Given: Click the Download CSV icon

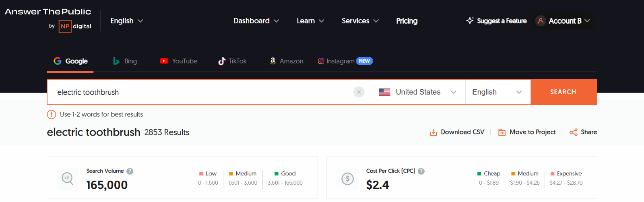Looking at the screenshot, I should coord(433,132).
